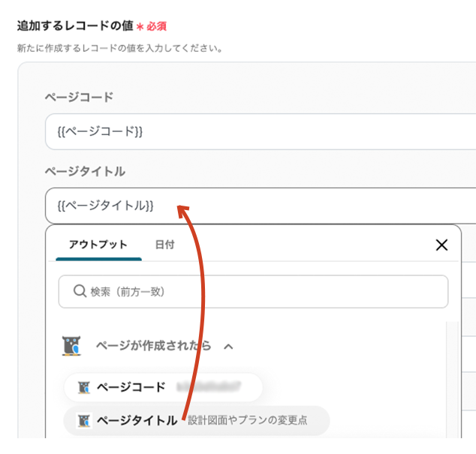Click the owl icon in ページタイトル chip
This screenshot has width=476, height=454.
pyautogui.click(x=84, y=420)
